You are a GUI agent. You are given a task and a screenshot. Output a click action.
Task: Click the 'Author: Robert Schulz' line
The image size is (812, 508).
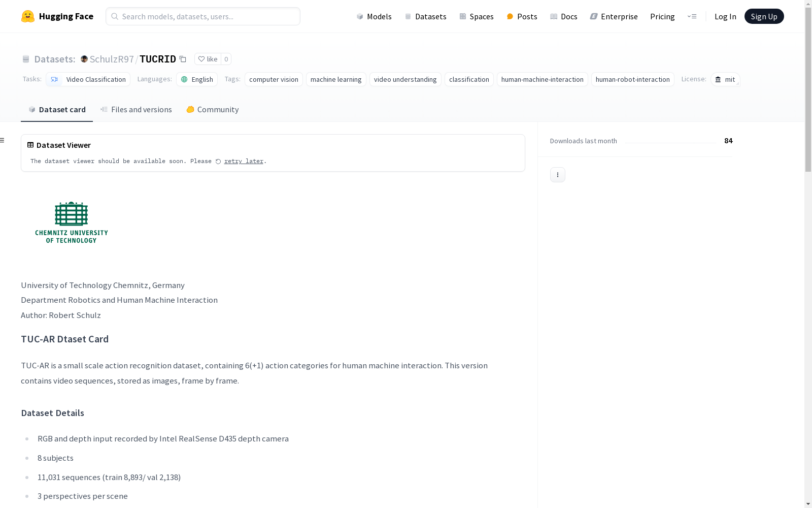click(x=61, y=315)
